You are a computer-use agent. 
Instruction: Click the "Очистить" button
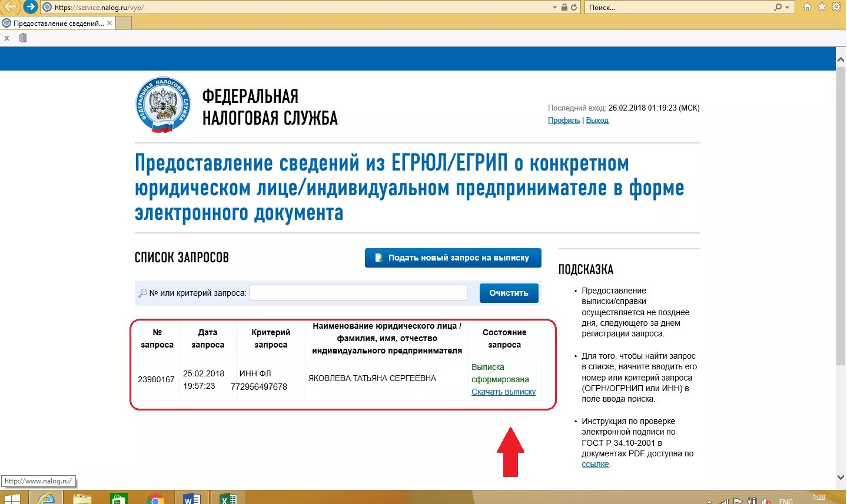tap(509, 293)
